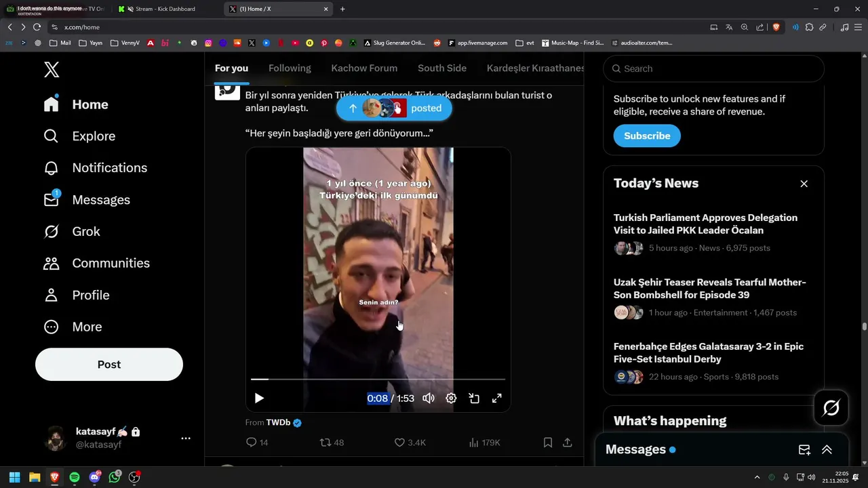Expand the More menu in sidebar
Viewport: 868px width, 488px height.
coord(73,327)
